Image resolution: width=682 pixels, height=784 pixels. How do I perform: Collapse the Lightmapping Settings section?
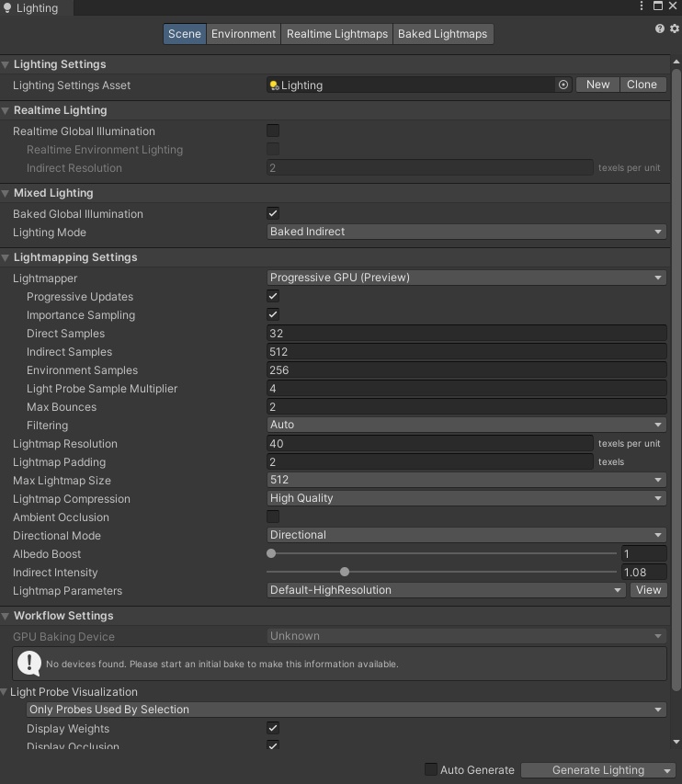click(x=6, y=257)
